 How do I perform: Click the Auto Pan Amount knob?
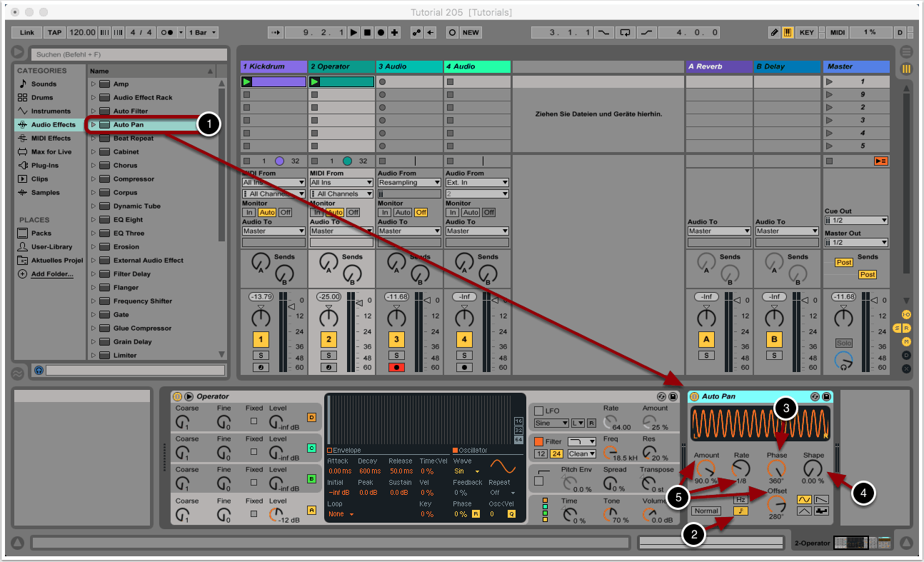pos(706,469)
